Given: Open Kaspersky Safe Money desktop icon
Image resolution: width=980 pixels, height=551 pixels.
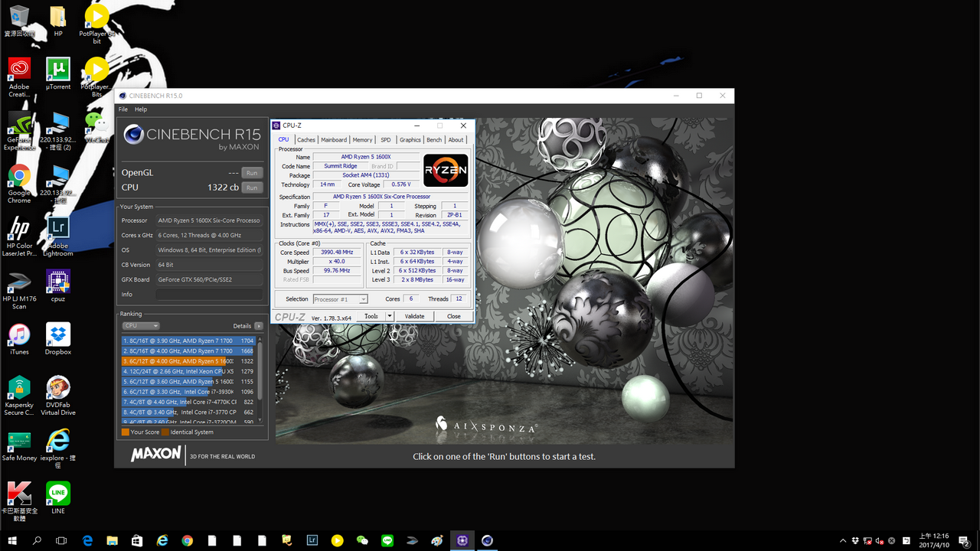Looking at the screenshot, I should point(19,445).
